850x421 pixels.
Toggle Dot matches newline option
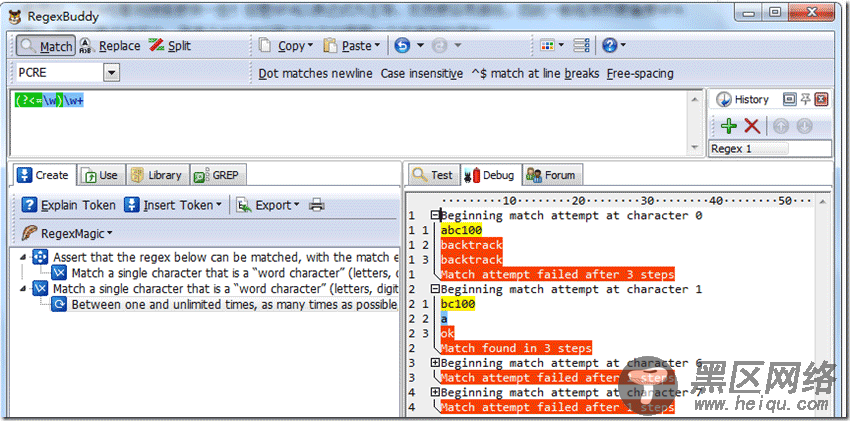coord(315,74)
